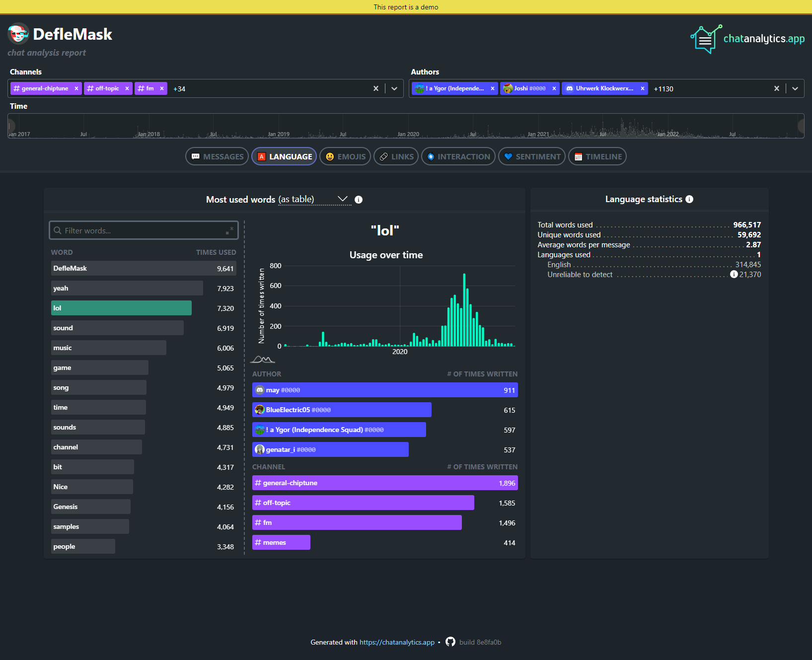Expand the Channels filter dropdown
The height and width of the screenshot is (660, 812).
click(394, 88)
